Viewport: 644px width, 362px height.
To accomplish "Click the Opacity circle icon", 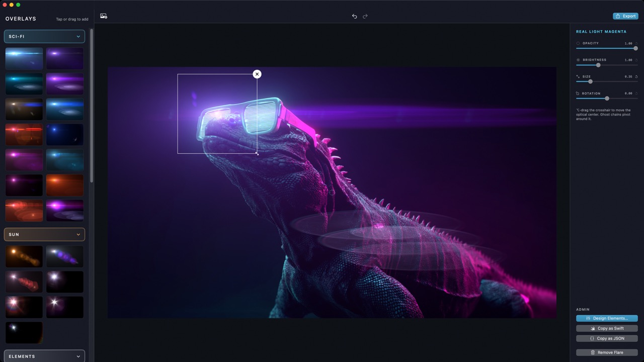I will point(578,43).
